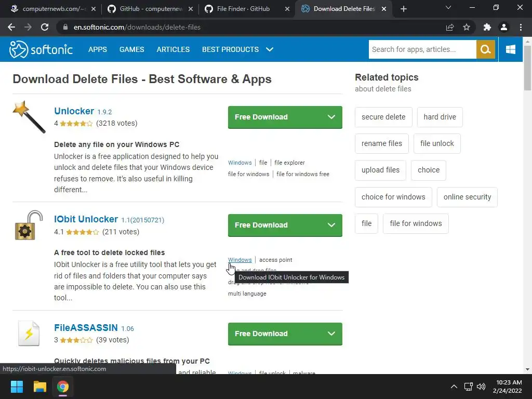Click the upload files topic tag
The height and width of the screenshot is (399, 532).
[380, 170]
